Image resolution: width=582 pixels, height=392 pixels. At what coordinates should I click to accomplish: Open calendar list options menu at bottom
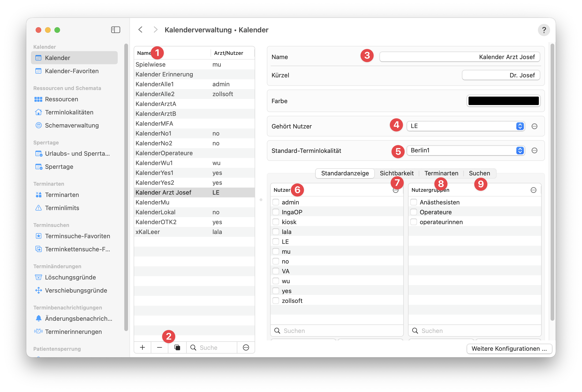pos(246,347)
